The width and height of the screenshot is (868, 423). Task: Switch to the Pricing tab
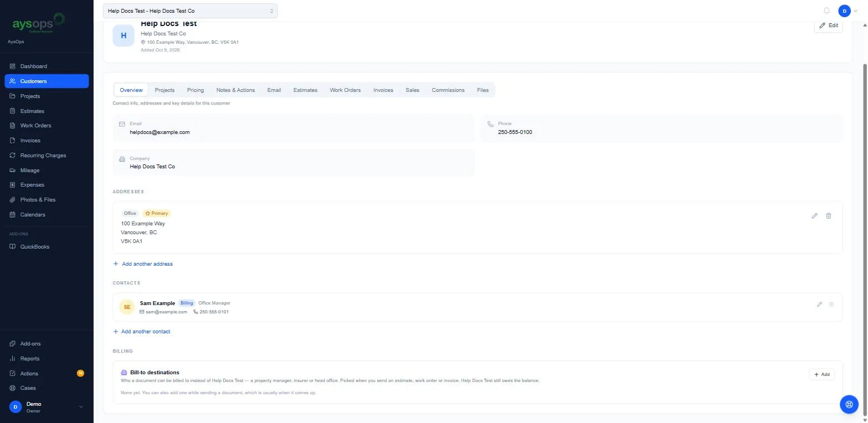click(x=195, y=90)
